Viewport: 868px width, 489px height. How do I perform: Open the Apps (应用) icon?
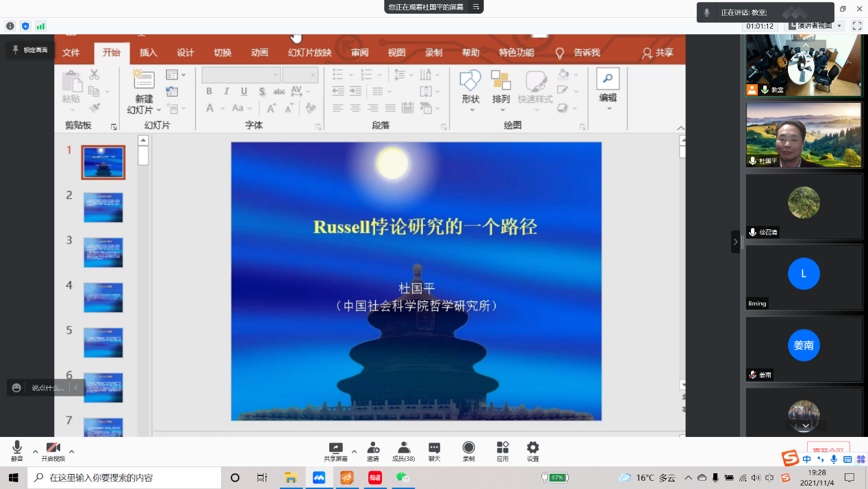502,451
